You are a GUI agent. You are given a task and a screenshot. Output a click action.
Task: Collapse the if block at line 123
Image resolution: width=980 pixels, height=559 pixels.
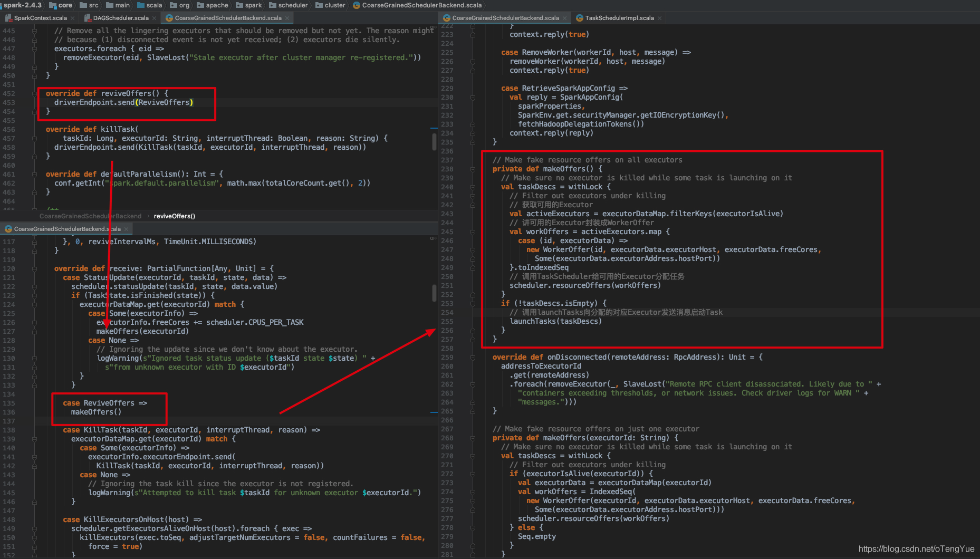coord(34,296)
